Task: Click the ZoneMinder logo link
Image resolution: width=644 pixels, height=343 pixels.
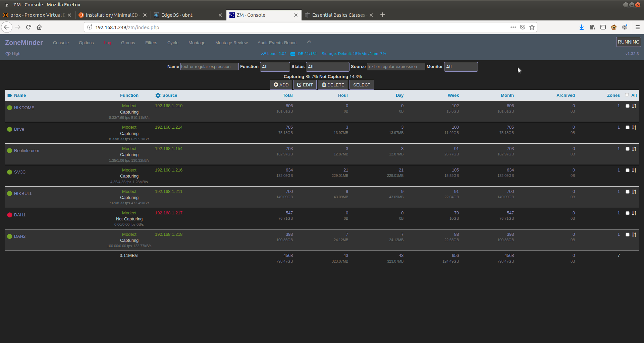Action: tap(24, 43)
